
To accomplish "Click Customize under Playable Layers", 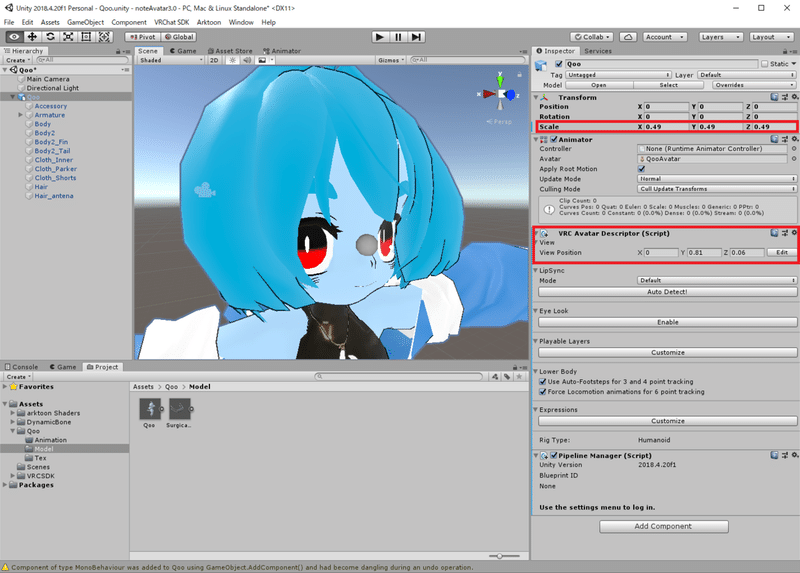I will click(x=667, y=353).
